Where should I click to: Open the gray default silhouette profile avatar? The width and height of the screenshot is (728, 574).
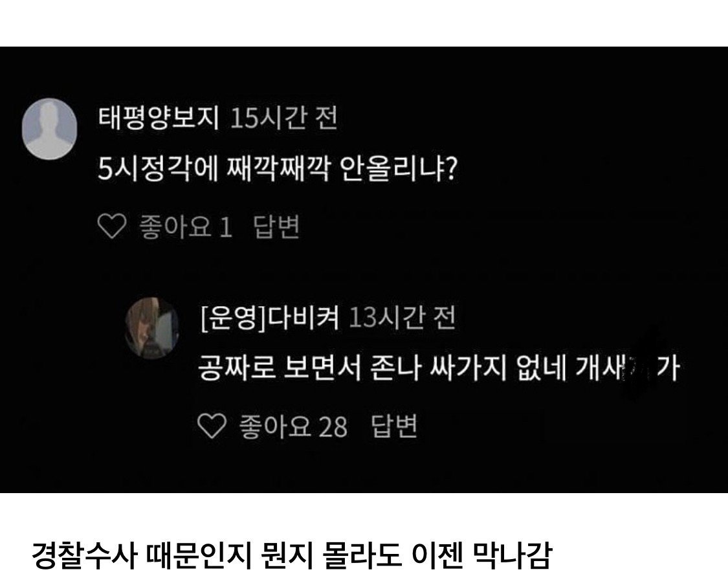click(x=50, y=129)
